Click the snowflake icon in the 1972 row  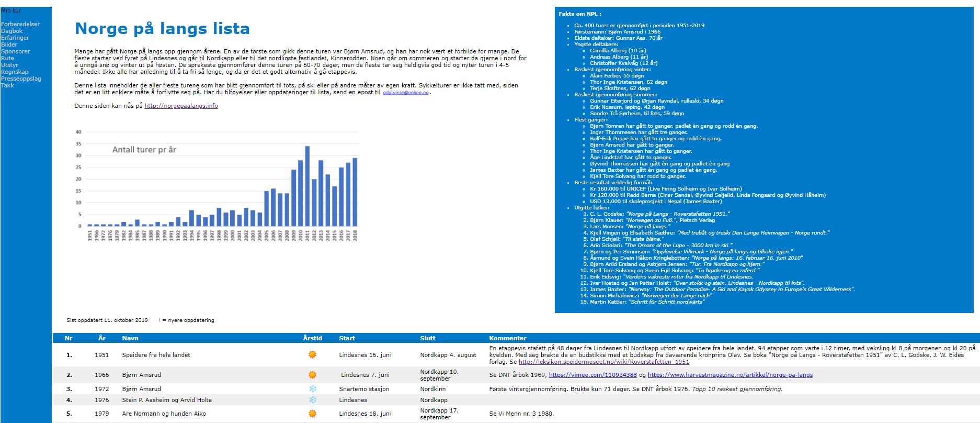click(312, 389)
